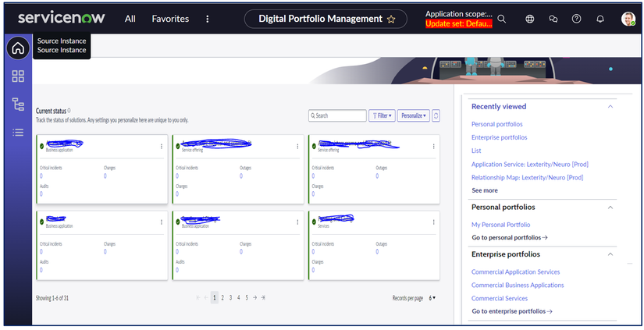
Task: Click Go to personal portfolios
Action: tap(510, 238)
